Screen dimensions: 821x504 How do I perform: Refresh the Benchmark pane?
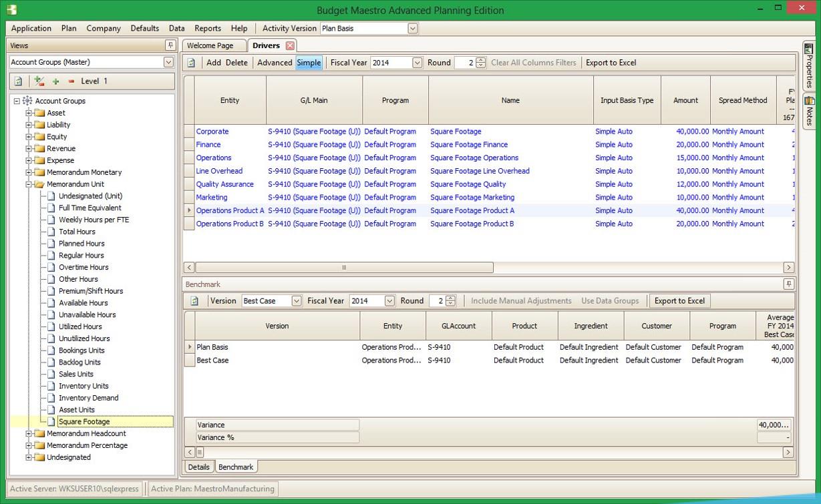point(194,301)
